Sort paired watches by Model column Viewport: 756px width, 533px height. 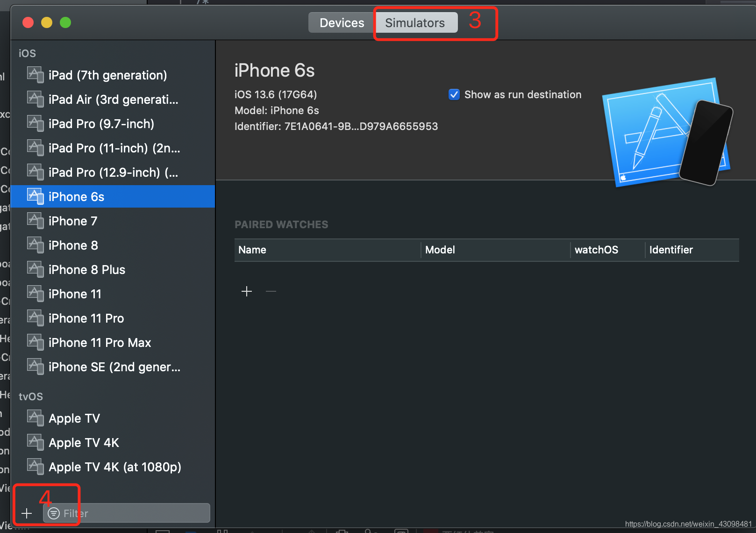[496, 250]
